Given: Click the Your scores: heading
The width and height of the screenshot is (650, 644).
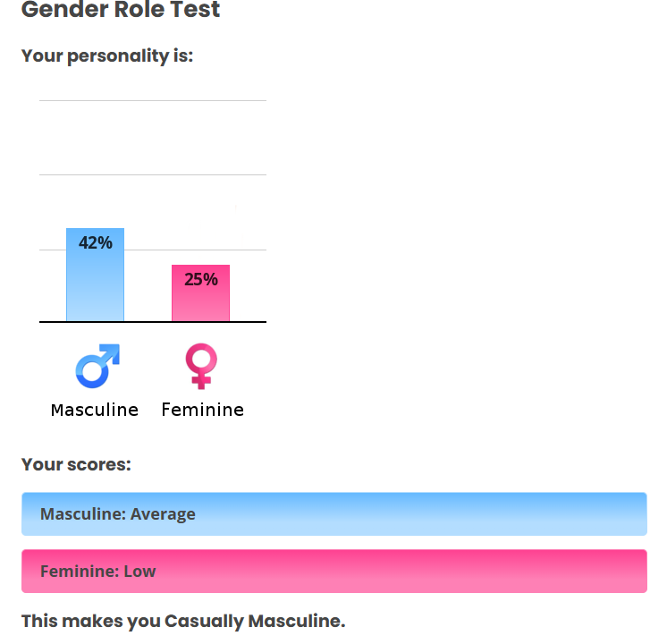Looking at the screenshot, I should tap(76, 464).
